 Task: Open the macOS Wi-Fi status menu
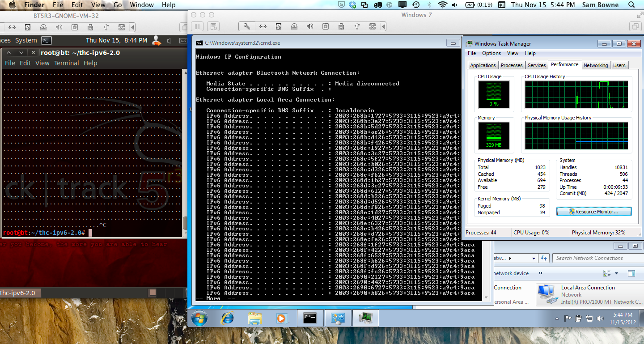tap(443, 5)
